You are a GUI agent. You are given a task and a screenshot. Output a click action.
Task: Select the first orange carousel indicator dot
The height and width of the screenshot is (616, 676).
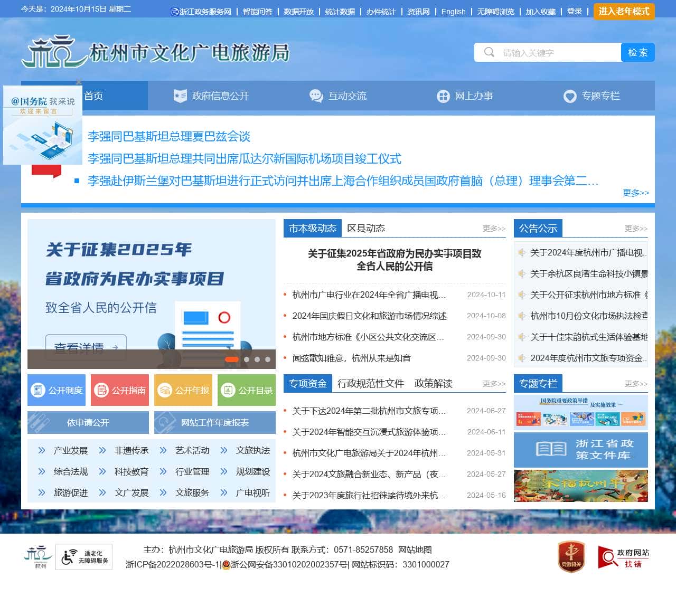tap(232, 359)
